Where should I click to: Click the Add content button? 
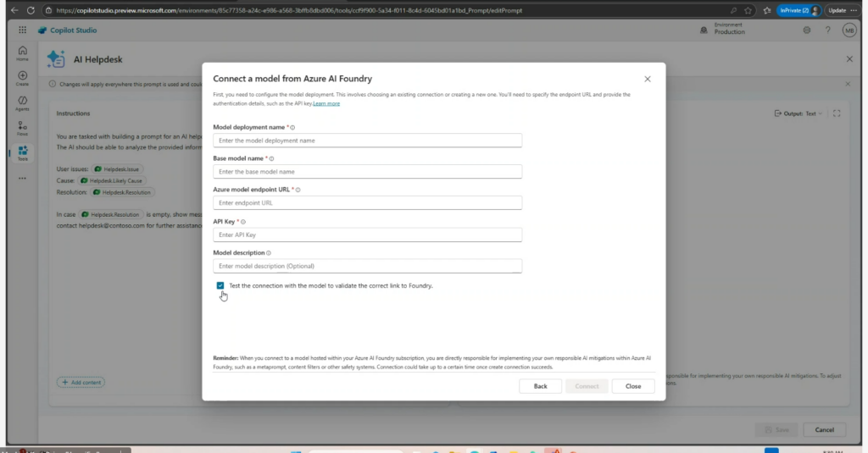81,382
